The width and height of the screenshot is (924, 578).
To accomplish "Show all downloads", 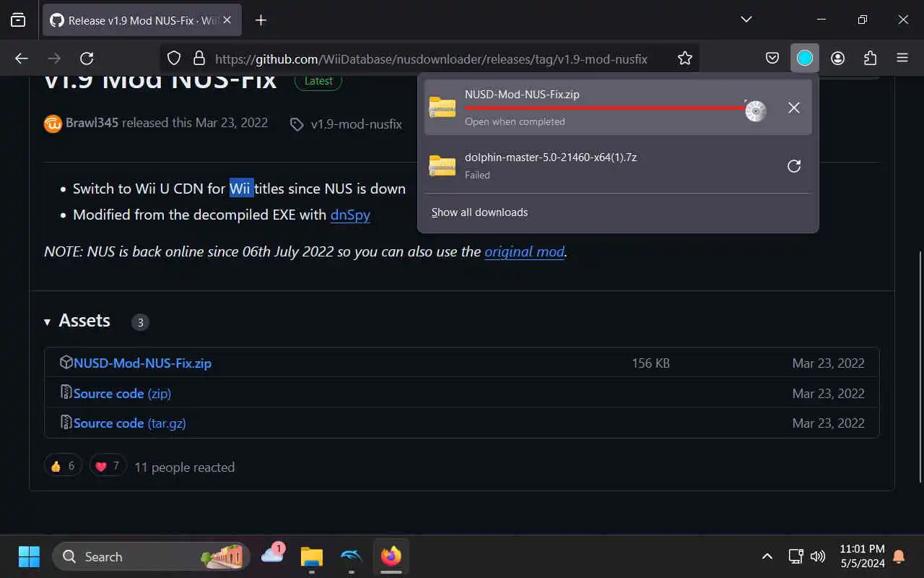I will coord(479,212).
